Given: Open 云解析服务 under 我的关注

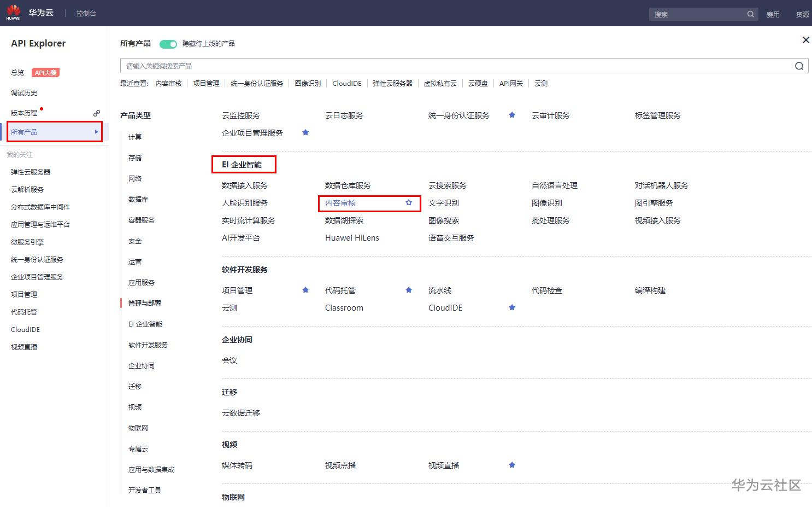Looking at the screenshot, I should (27, 189).
